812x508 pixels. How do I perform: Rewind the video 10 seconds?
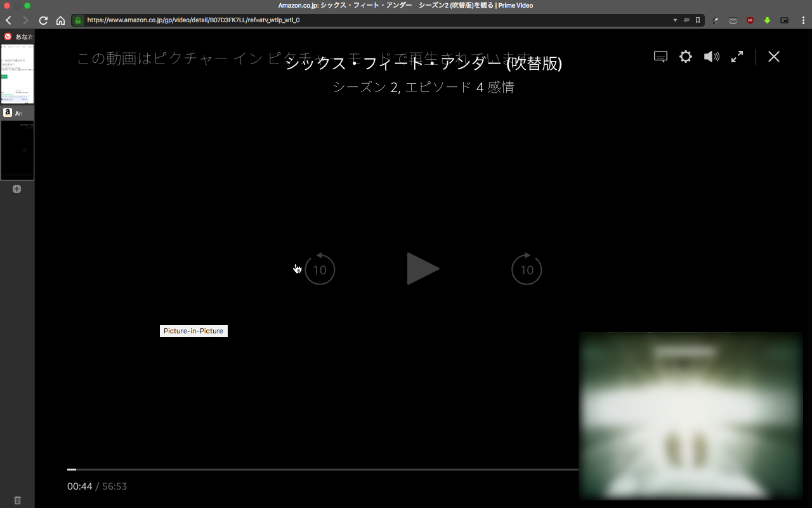(320, 269)
